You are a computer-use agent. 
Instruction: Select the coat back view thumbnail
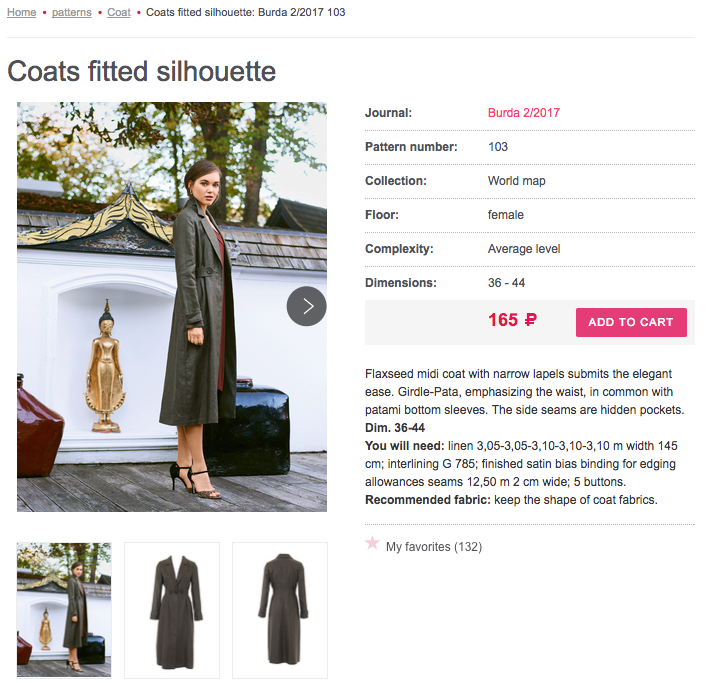coord(280,610)
